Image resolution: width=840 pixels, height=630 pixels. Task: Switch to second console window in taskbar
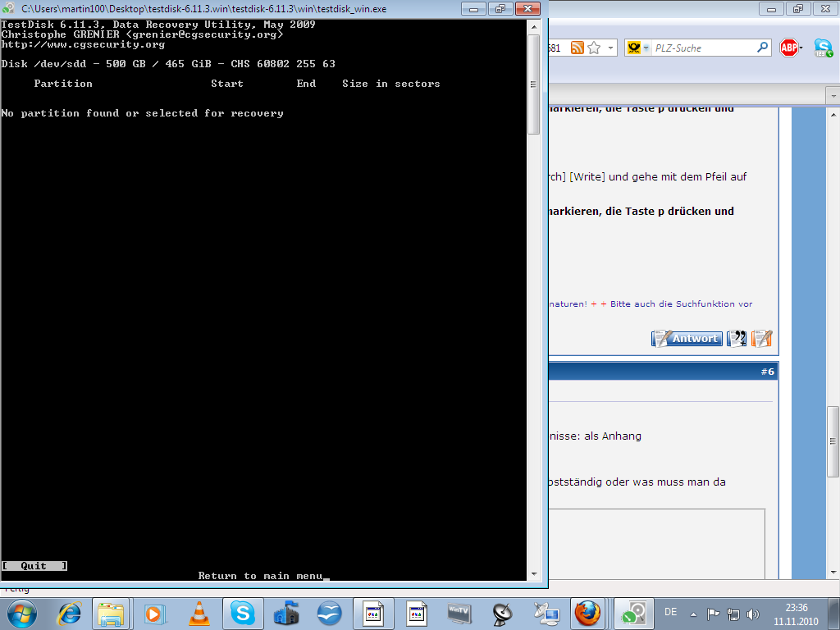416,614
